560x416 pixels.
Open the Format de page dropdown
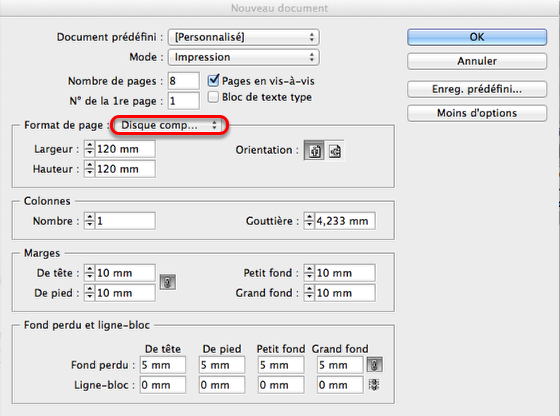169,125
